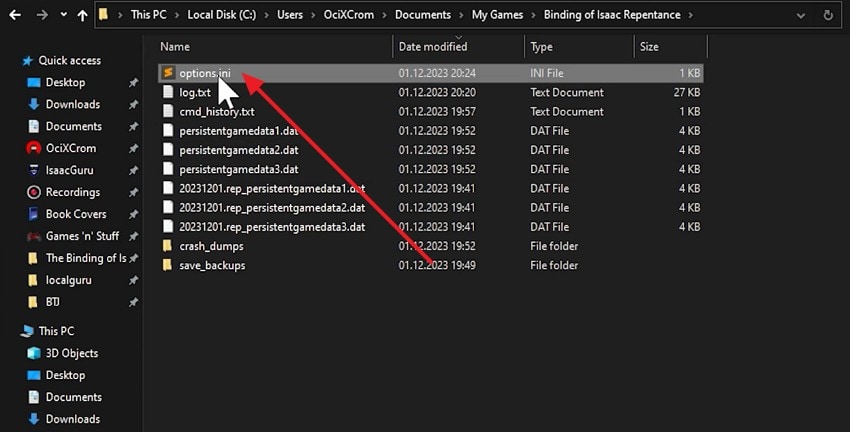Open Games 'n' Stuff in sidebar

pos(82,236)
